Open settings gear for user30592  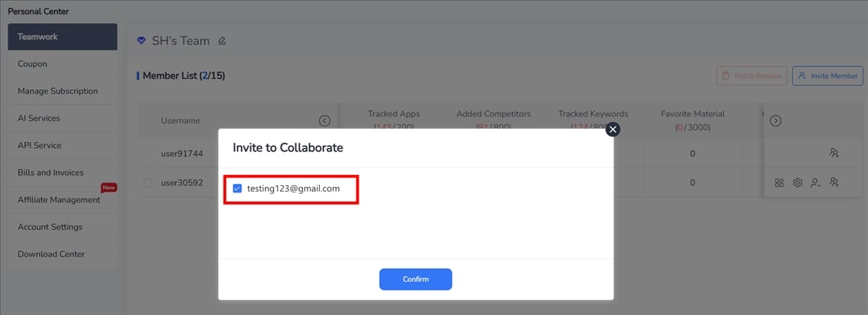click(798, 183)
